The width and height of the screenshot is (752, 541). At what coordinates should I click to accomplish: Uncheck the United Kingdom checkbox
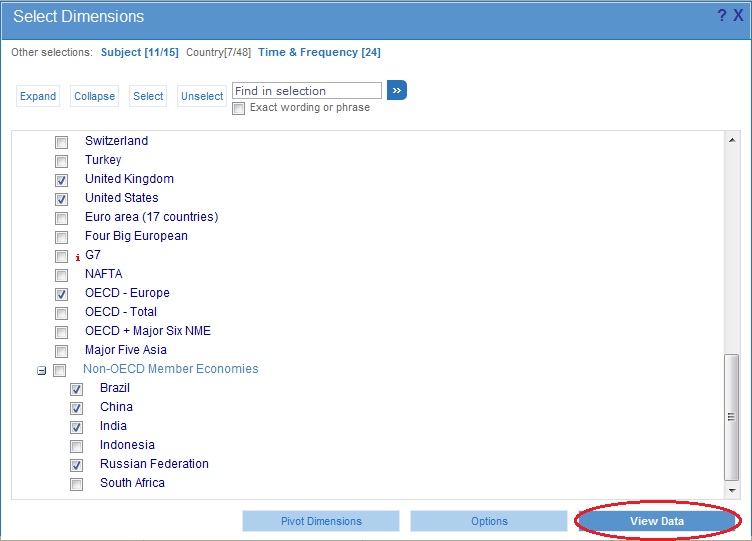(62, 180)
